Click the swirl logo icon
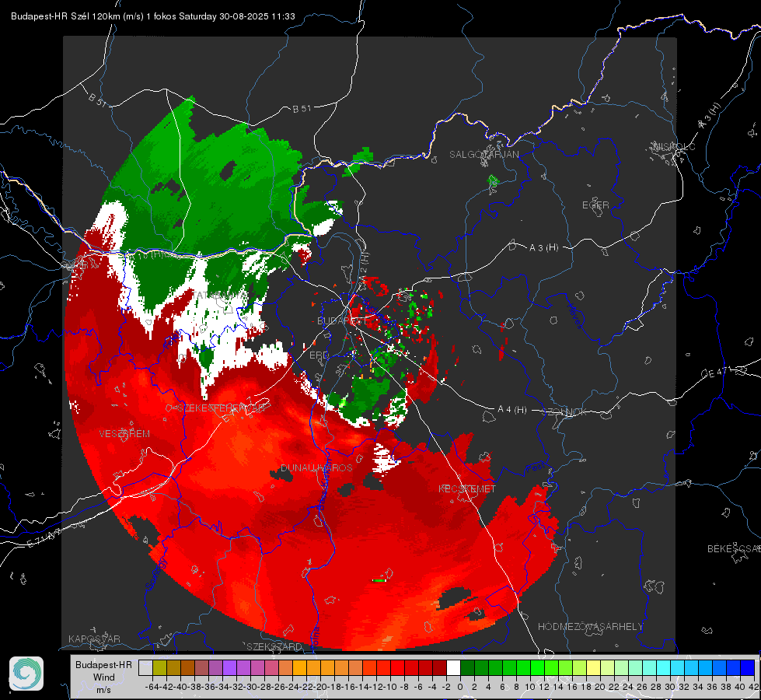Viewport: 761px width, 700px height. click(x=26, y=674)
